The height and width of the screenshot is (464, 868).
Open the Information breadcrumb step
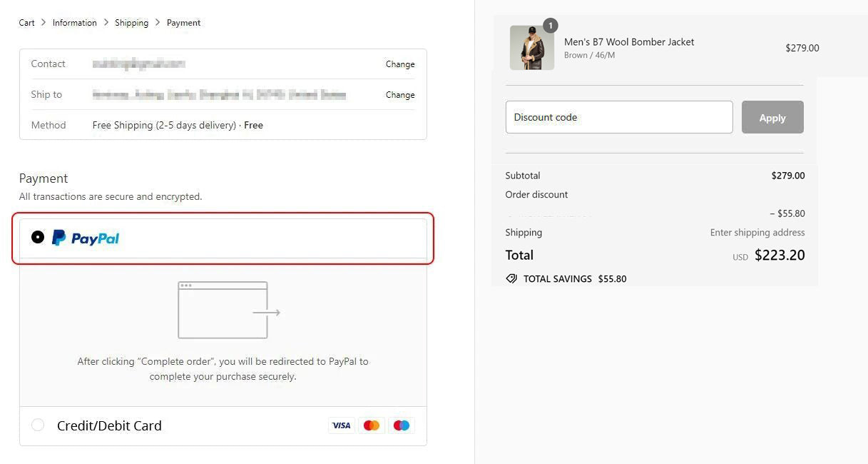pos(74,23)
